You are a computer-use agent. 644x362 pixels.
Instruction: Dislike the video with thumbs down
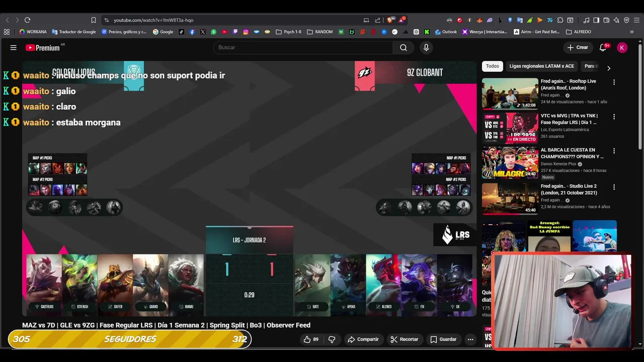[332, 339]
